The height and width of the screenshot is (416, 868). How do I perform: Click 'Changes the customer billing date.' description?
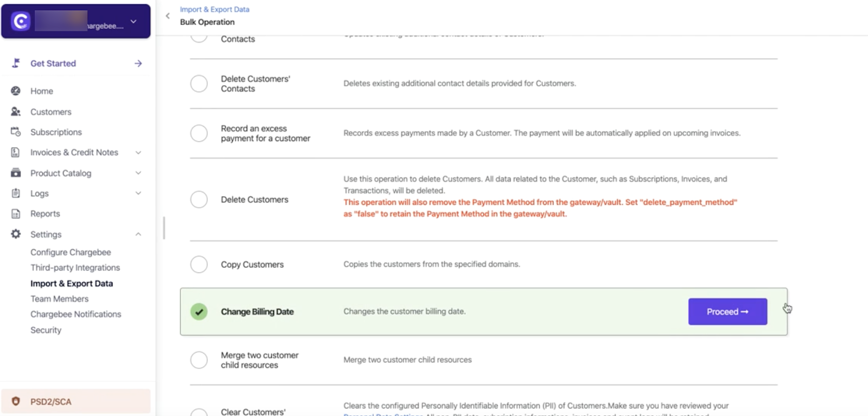point(404,311)
